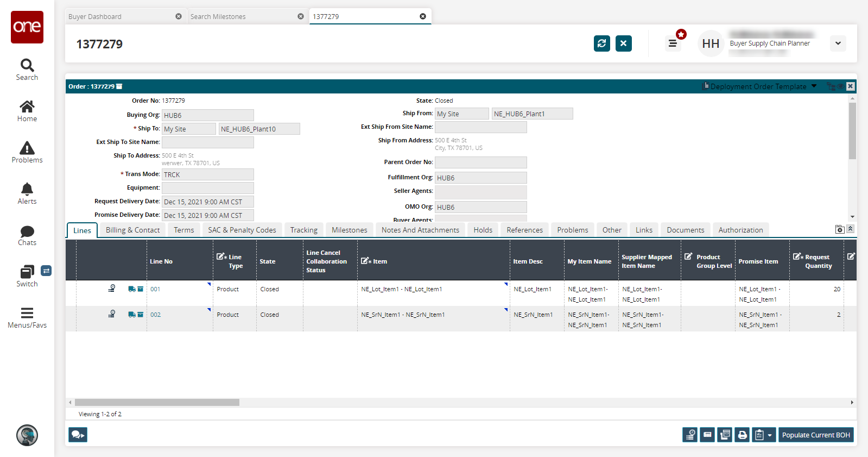Click the history clock icon on line 001
The height and width of the screenshot is (457, 868).
tap(112, 289)
